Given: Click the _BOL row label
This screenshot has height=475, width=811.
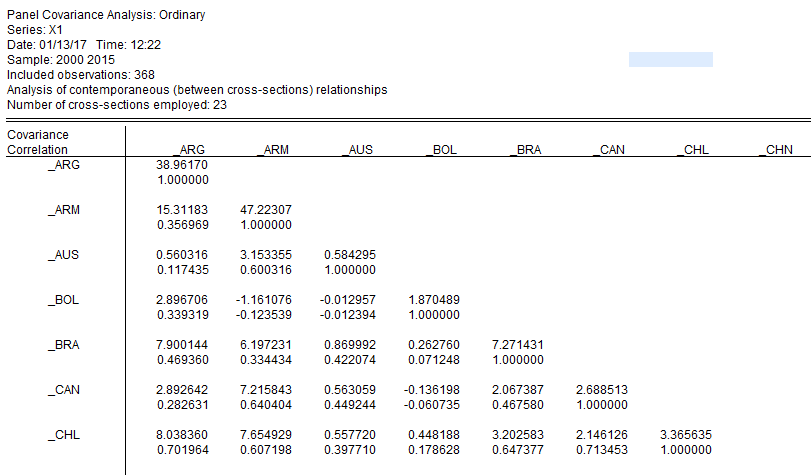Looking at the screenshot, I should click(64, 300).
